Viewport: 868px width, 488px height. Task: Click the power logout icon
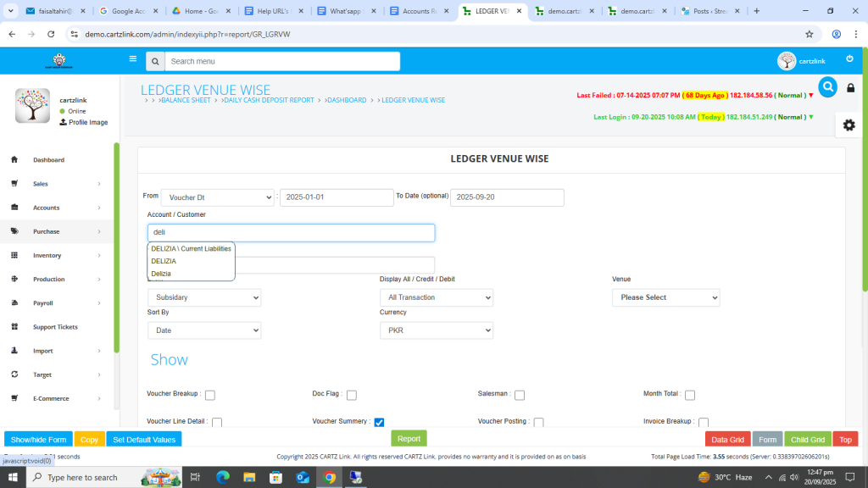click(x=849, y=58)
